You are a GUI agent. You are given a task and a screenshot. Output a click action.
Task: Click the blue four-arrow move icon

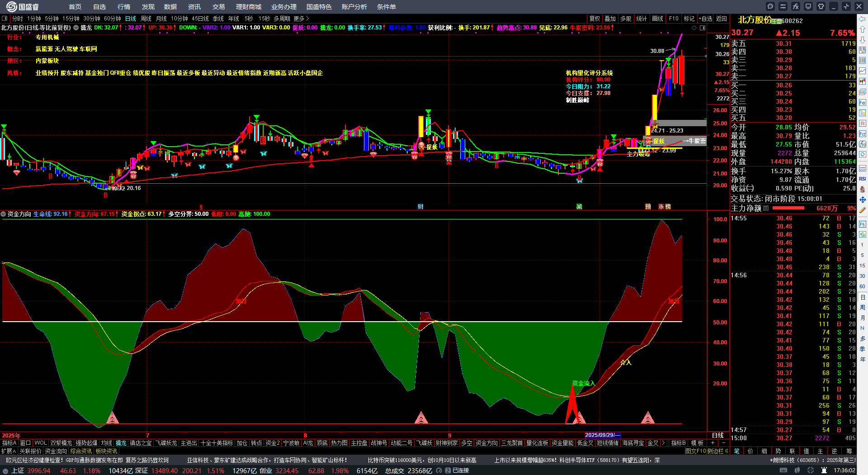(x=863, y=199)
